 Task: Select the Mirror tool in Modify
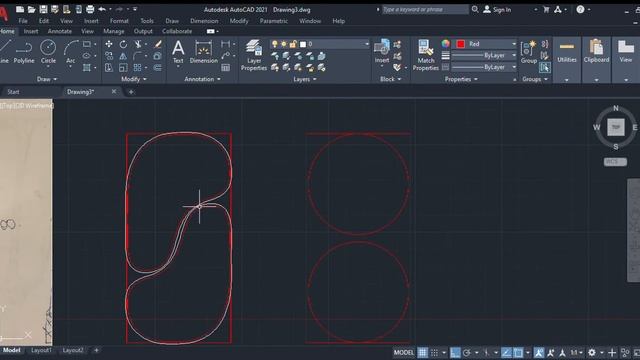coord(123,56)
